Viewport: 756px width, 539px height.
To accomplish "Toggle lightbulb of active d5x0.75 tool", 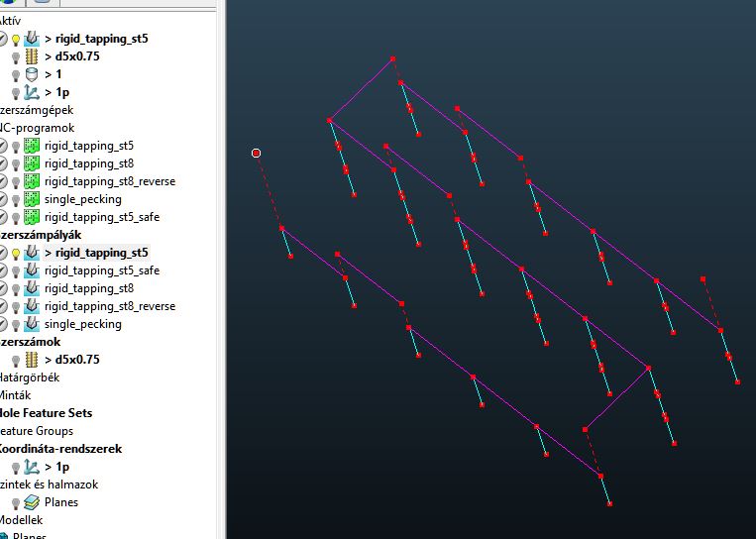I will click(16, 57).
